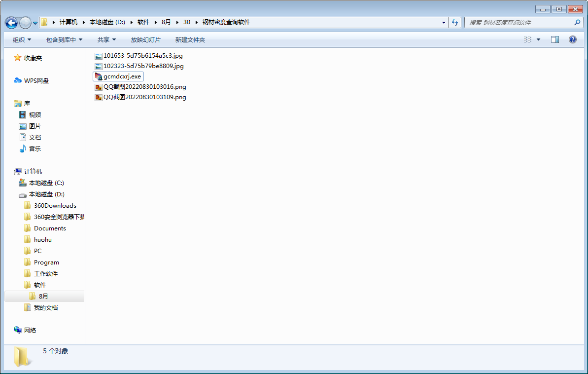The height and width of the screenshot is (374, 588).
Task: Click 8月 in the address breadcrumb
Action: click(166, 22)
